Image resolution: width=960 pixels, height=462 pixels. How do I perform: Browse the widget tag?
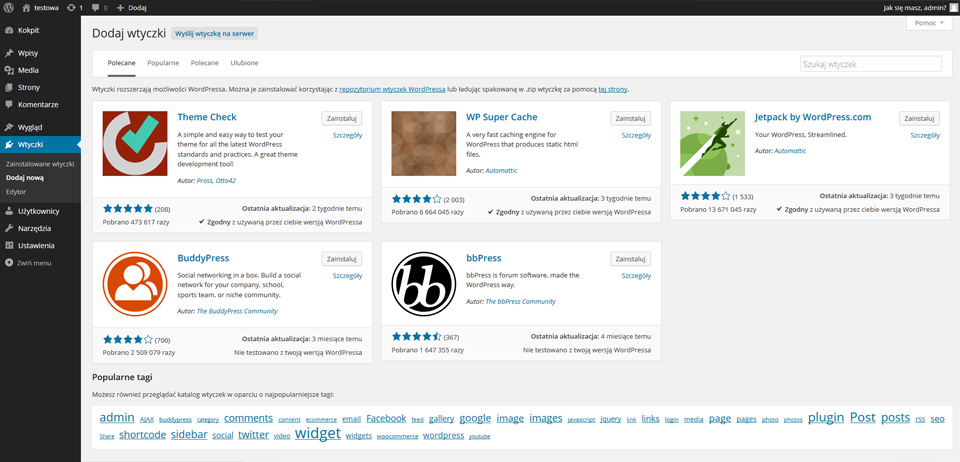[x=318, y=433]
